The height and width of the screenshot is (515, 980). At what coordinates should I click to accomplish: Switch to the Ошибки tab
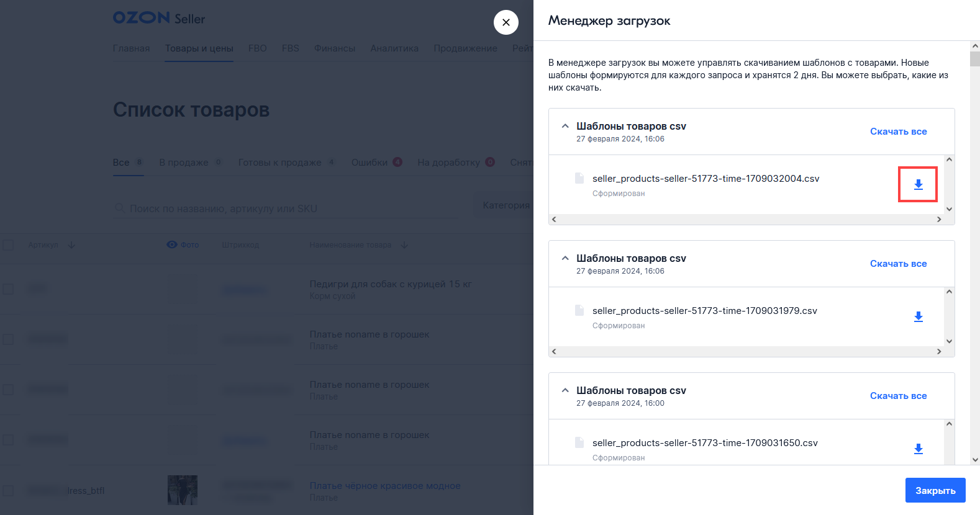370,163
